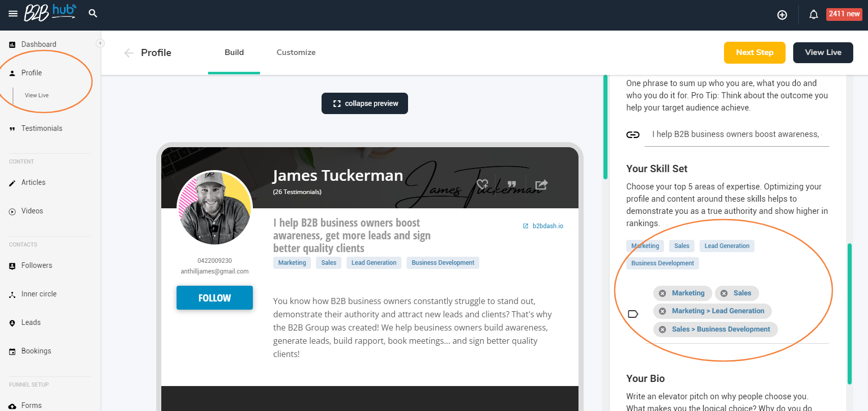Click the skill tag label icon
Screen dimensions: 868x411
click(633, 314)
